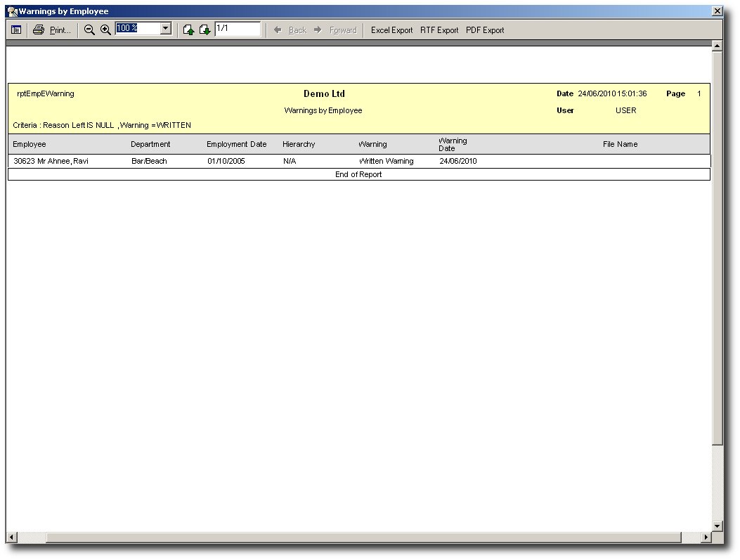Click the horizontal scrollbar right arrow
Viewport: 740px width, 560px height.
click(706, 538)
